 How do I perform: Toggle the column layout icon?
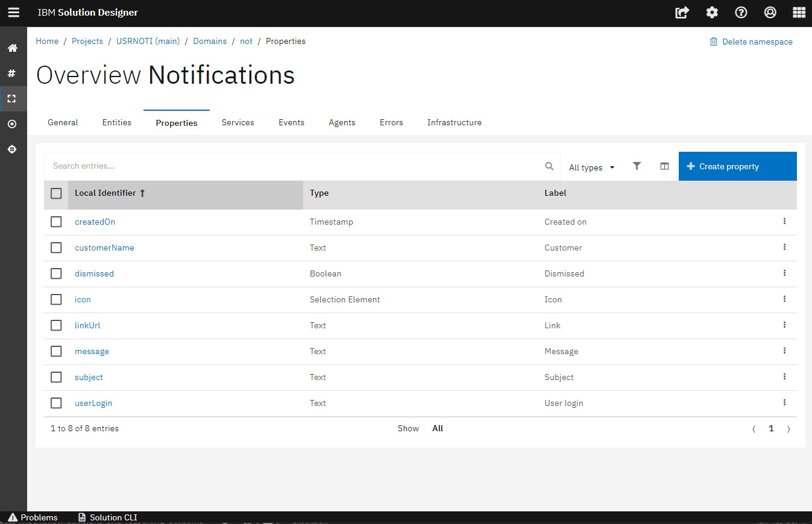pos(664,166)
